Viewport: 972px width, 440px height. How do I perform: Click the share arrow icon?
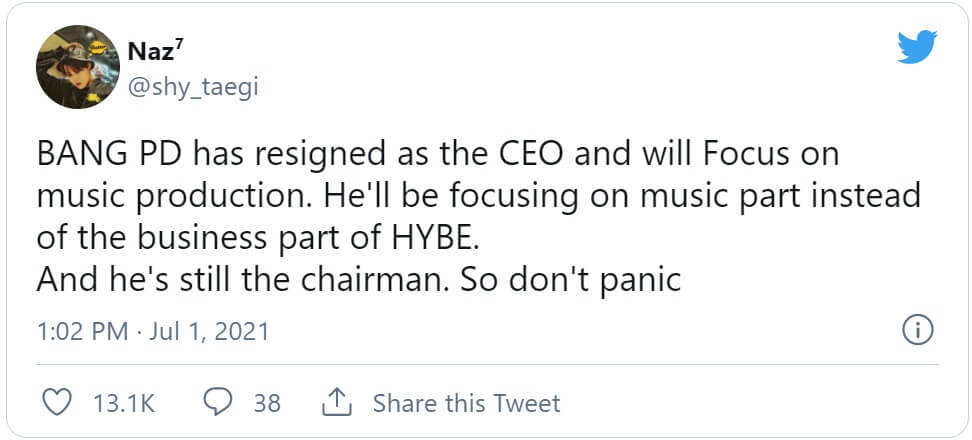point(335,403)
